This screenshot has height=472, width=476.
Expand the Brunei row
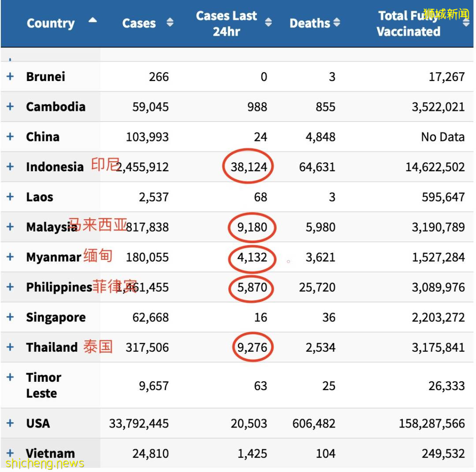coord(10,77)
